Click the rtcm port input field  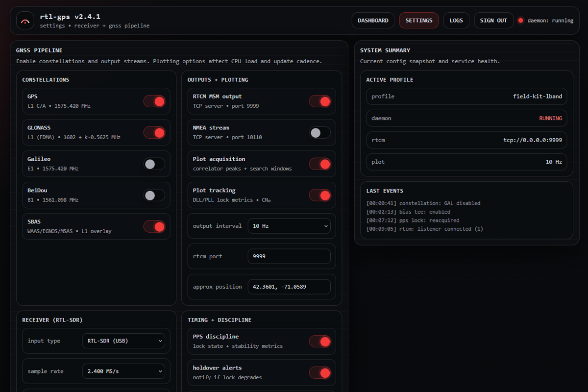[289, 256]
